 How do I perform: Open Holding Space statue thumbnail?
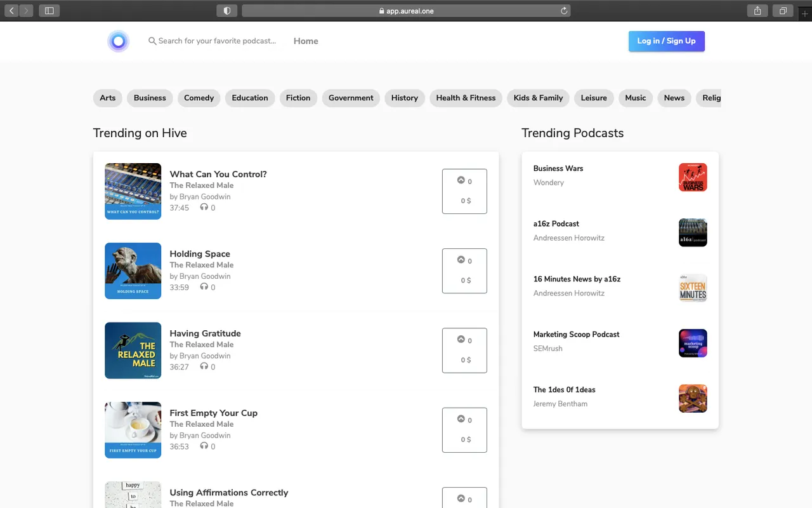[133, 271]
